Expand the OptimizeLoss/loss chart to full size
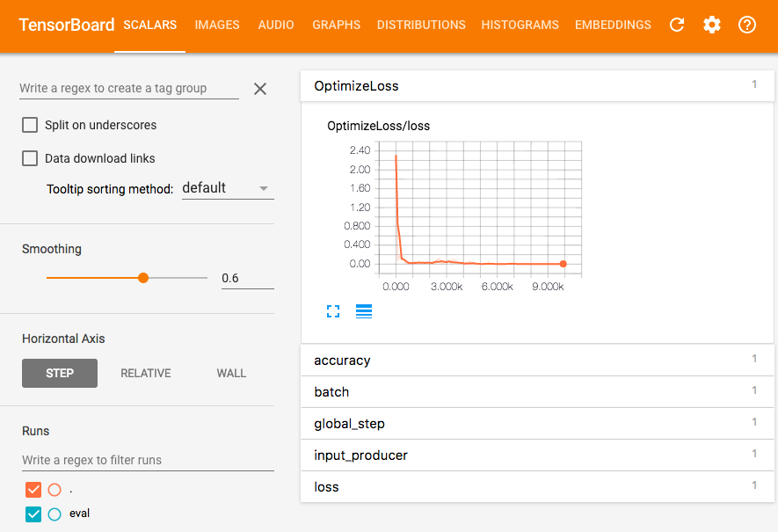The height and width of the screenshot is (532, 778). pyautogui.click(x=333, y=311)
